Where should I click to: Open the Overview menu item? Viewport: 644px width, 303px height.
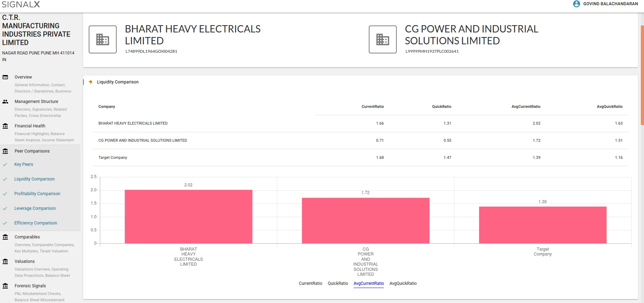(23, 77)
